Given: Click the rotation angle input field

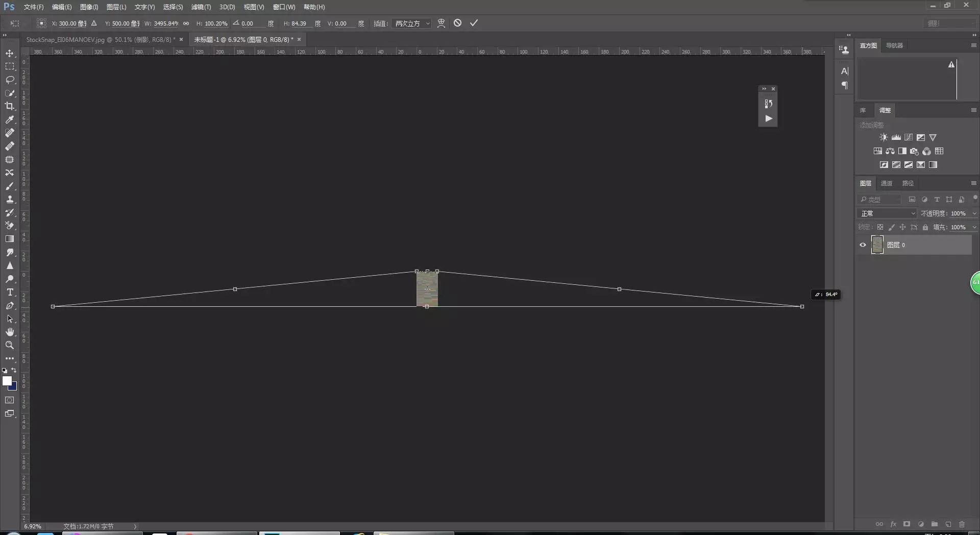Looking at the screenshot, I should tap(253, 23).
